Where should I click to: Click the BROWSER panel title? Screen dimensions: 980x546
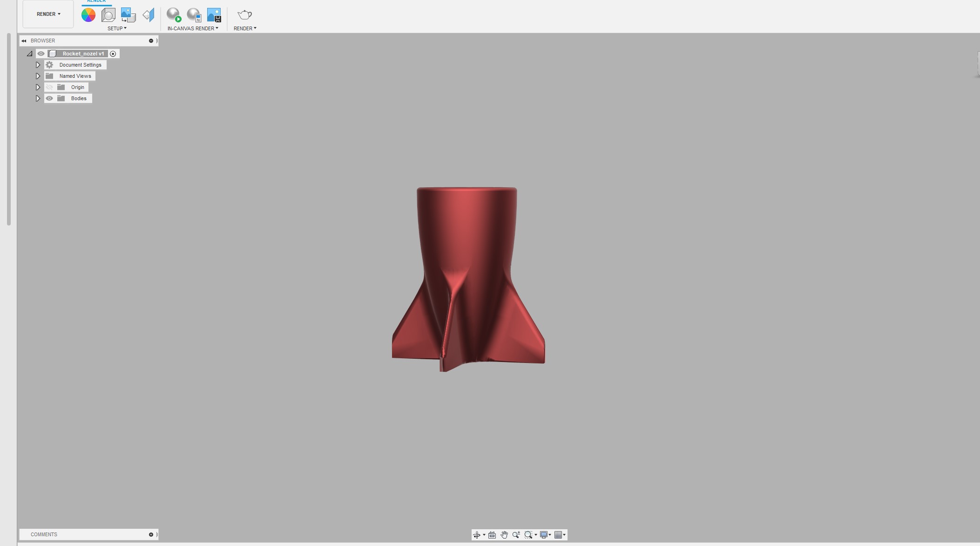click(43, 41)
